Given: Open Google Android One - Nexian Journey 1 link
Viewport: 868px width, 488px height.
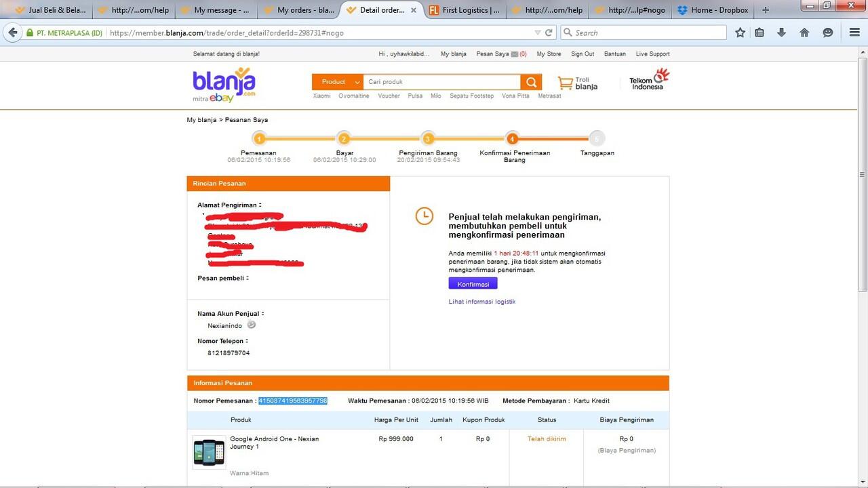Looking at the screenshot, I should pos(274,443).
